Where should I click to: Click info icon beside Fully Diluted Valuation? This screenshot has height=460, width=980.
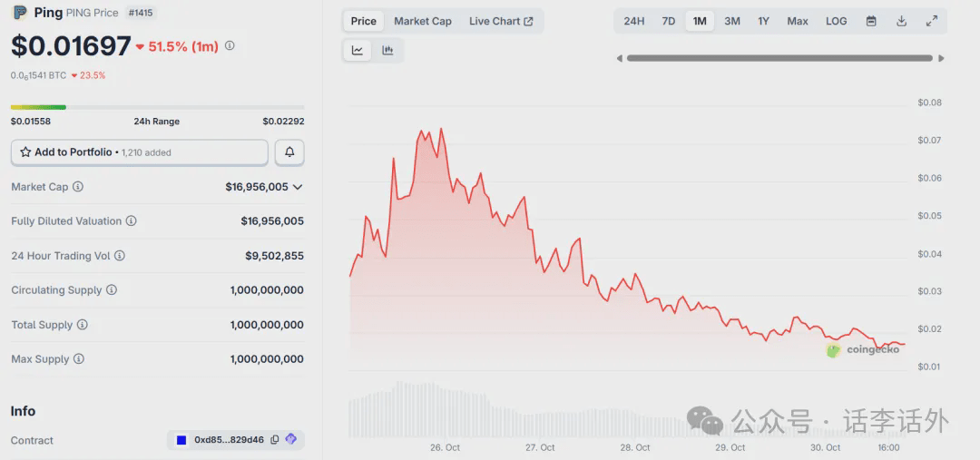tap(132, 221)
